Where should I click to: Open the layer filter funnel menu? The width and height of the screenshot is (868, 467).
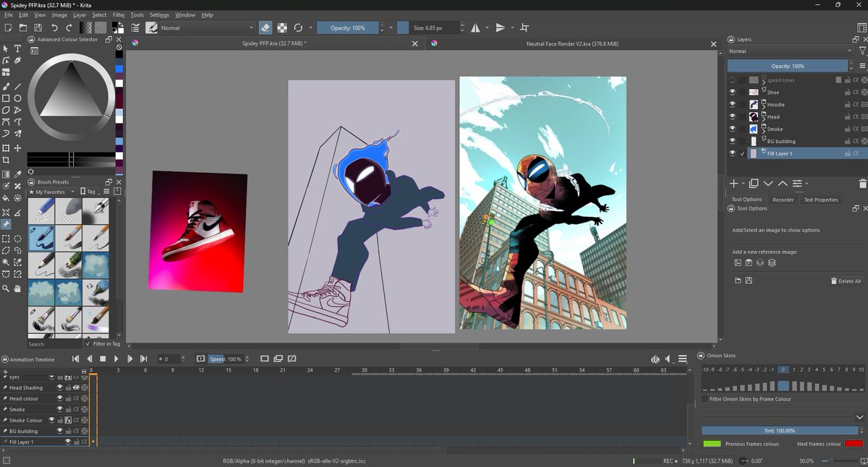[861, 51]
